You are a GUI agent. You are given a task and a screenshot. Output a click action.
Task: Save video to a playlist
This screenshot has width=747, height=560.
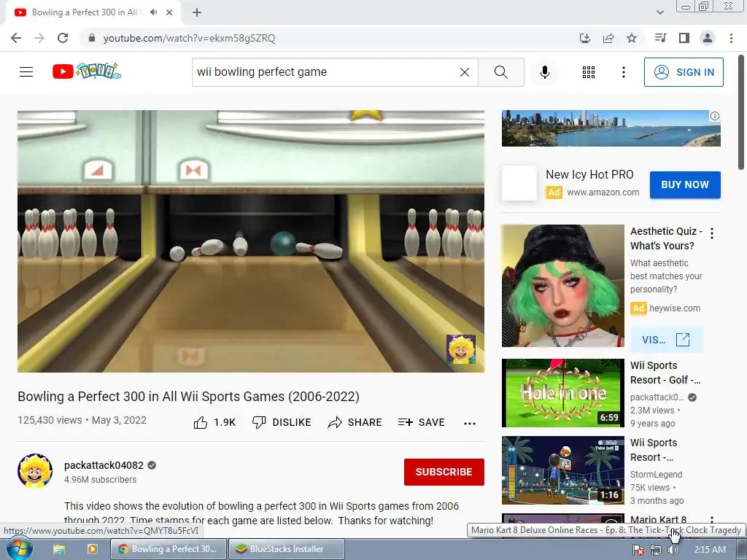(x=421, y=422)
